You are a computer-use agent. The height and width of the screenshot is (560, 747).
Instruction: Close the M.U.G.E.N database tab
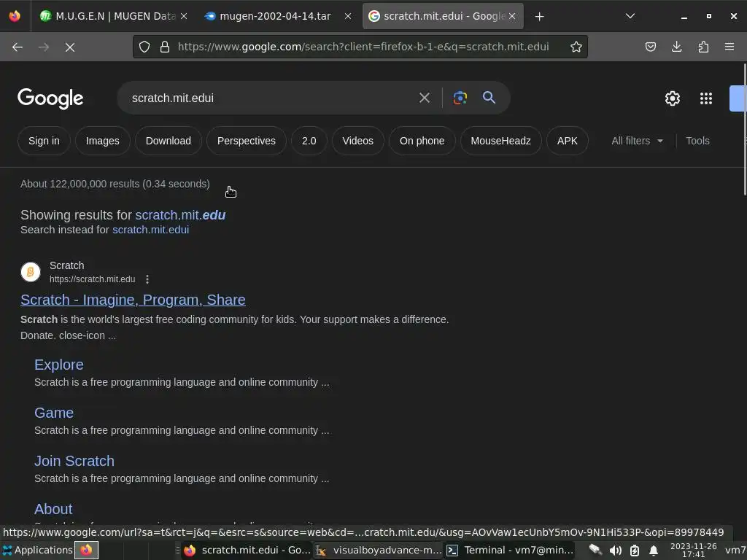pyautogui.click(x=184, y=16)
